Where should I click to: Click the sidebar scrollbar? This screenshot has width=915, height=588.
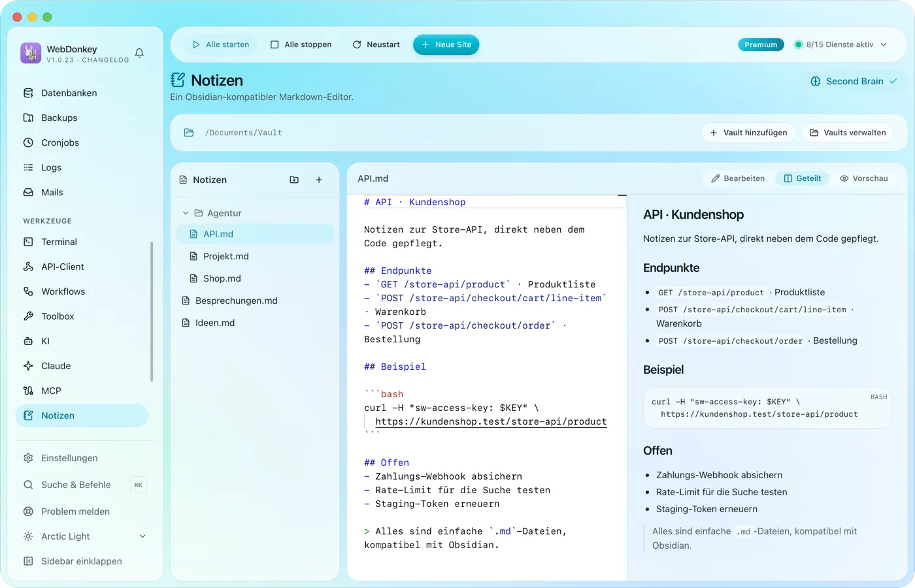[x=152, y=312]
